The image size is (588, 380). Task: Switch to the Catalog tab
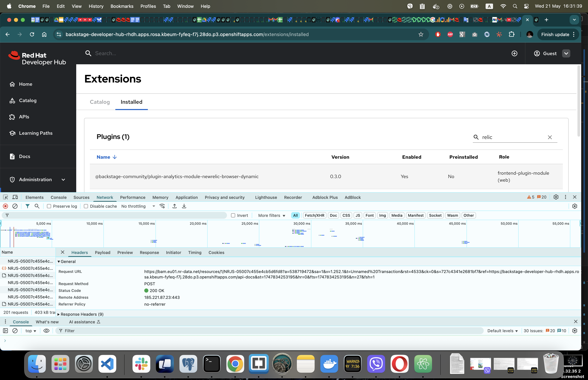coord(100,102)
